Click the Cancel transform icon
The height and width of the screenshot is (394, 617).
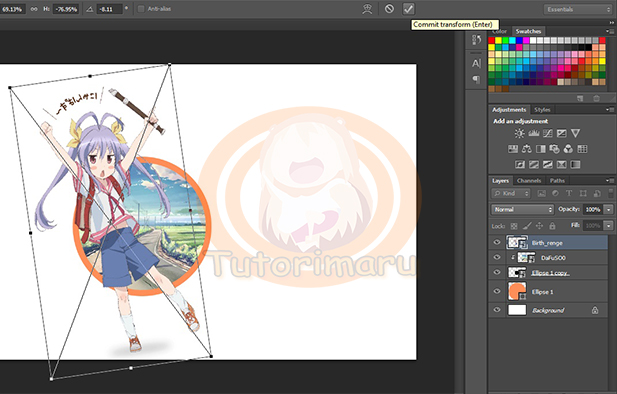tap(389, 9)
